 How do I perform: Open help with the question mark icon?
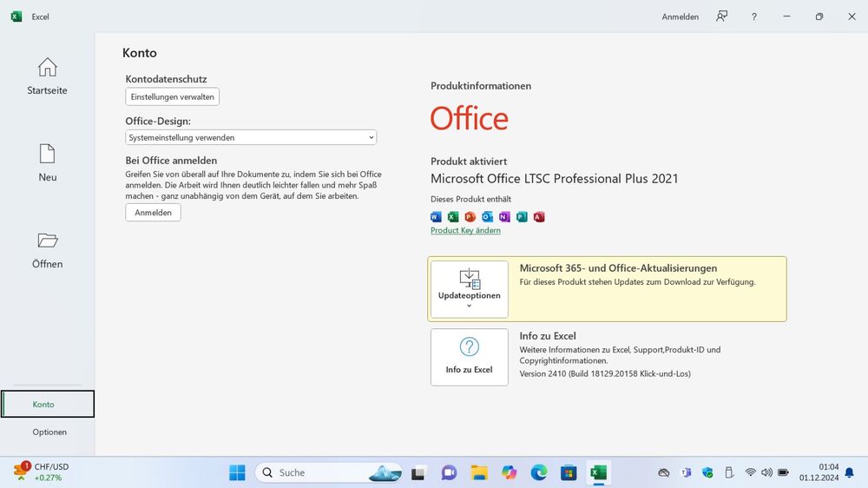[753, 16]
